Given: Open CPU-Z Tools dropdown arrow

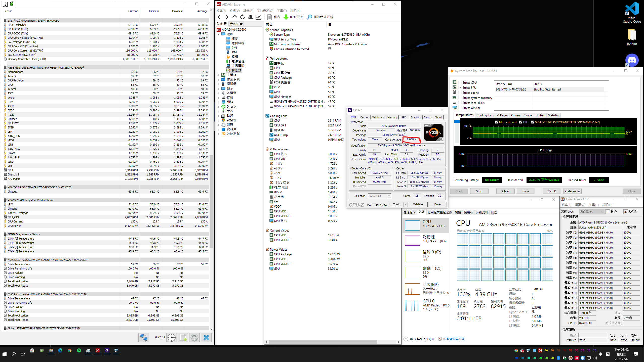Looking at the screenshot, I should click(x=406, y=204).
